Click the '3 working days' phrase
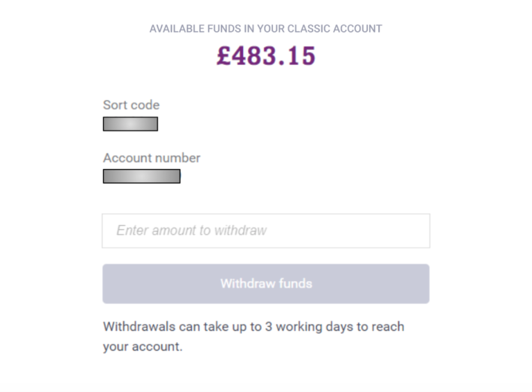 pos(294,327)
